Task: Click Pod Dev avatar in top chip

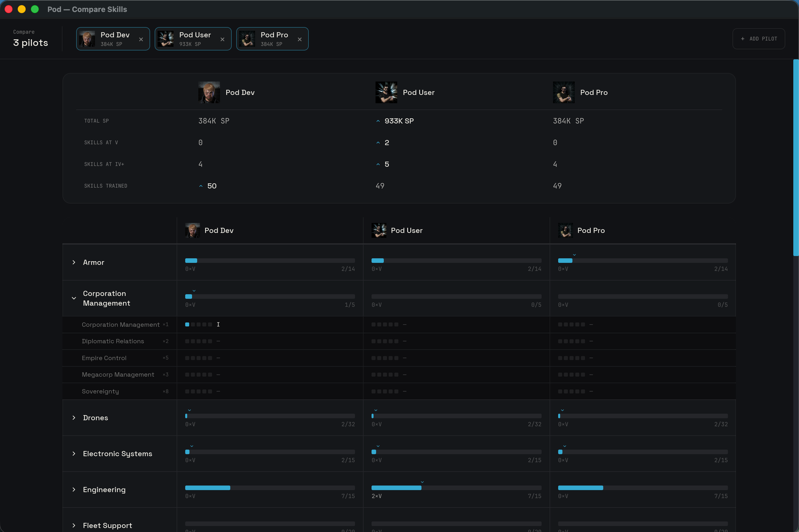Action: (x=87, y=39)
